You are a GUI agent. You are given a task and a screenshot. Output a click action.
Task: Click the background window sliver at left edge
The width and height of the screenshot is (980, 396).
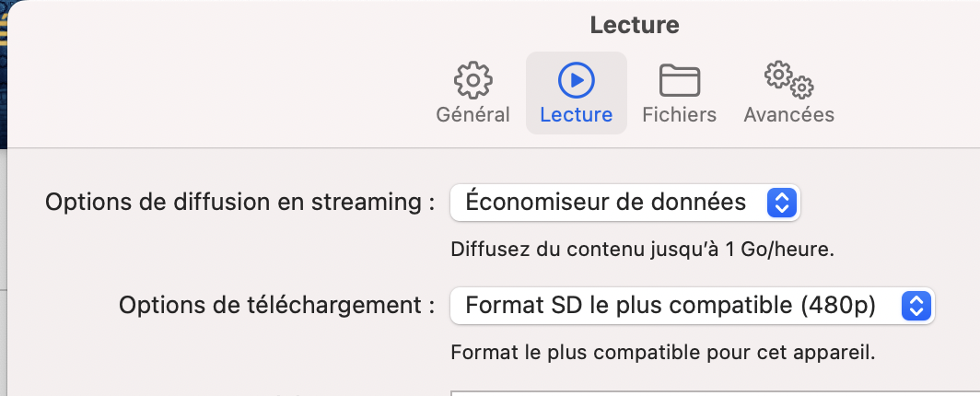[x=4, y=74]
